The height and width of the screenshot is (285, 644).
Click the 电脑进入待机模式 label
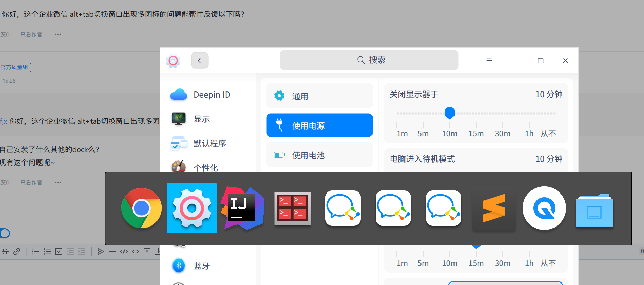tap(422, 159)
